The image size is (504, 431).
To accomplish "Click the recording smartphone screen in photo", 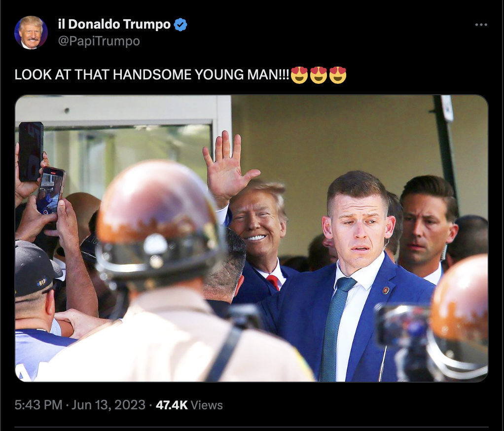I will tap(50, 191).
